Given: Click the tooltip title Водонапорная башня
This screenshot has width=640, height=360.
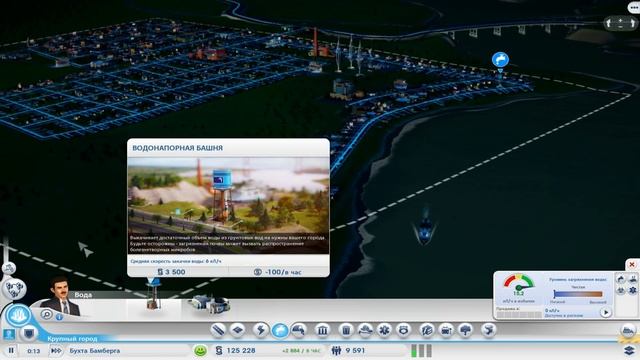Looking at the screenshot, I should pyautogui.click(x=178, y=148).
